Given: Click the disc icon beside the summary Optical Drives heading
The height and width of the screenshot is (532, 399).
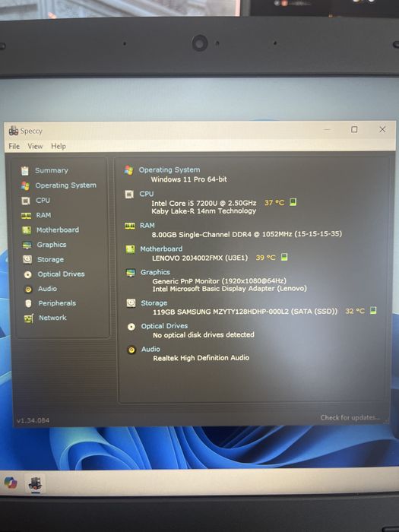Looking at the screenshot, I should coord(131,327).
